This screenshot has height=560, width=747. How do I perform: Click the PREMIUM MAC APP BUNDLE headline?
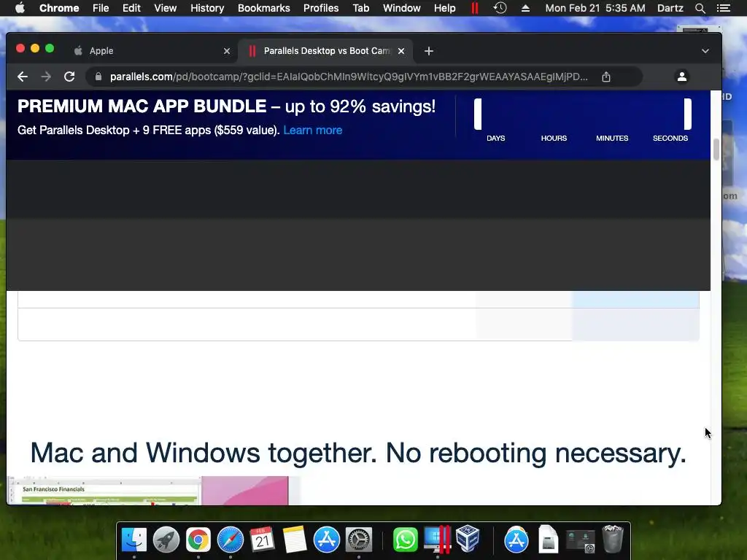[x=142, y=106]
